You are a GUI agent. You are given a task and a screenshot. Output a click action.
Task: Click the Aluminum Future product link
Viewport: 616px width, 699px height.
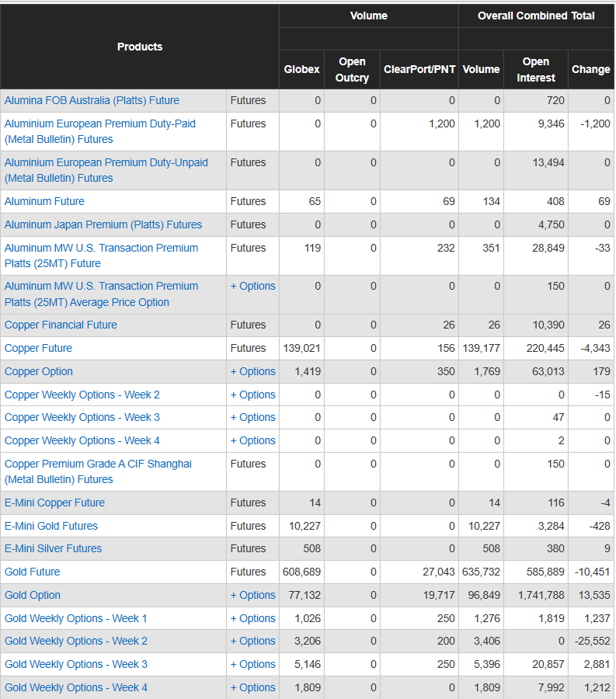click(44, 201)
